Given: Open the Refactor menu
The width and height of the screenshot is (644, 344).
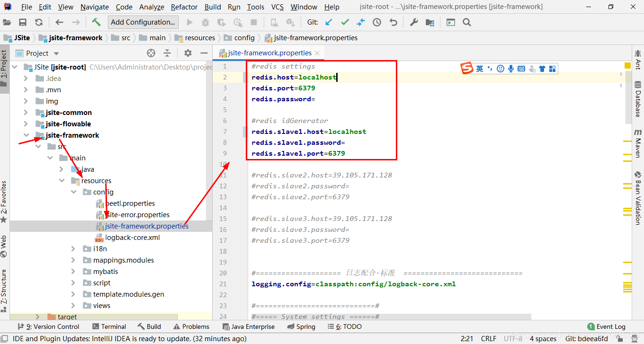Looking at the screenshot, I should tap(184, 7).
